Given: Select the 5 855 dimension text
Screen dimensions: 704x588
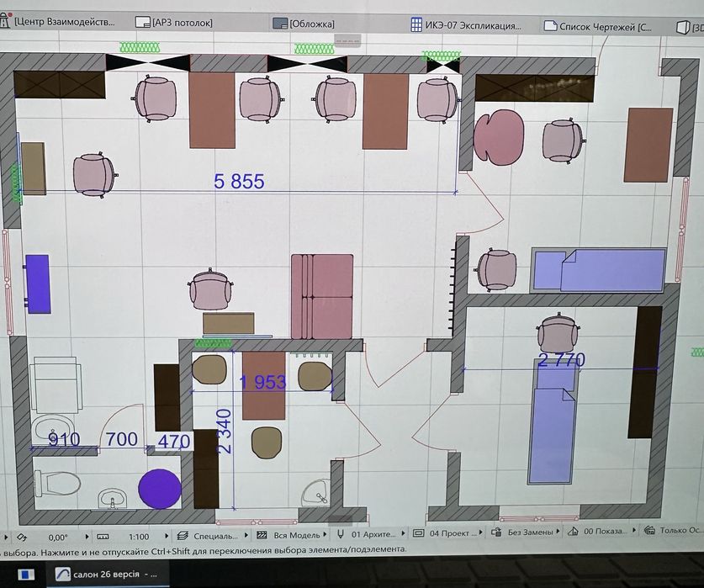Looking at the screenshot, I should (x=239, y=182).
